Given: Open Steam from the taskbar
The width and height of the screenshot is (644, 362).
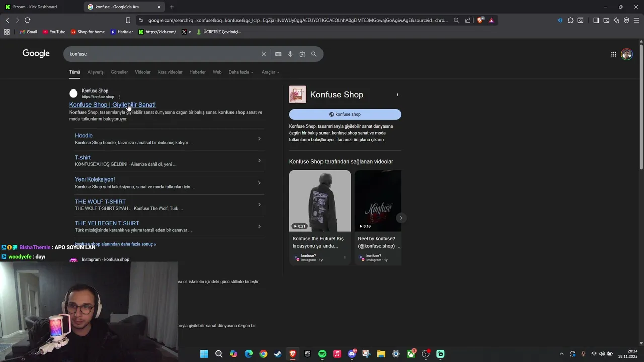Looking at the screenshot, I should (x=278, y=354).
